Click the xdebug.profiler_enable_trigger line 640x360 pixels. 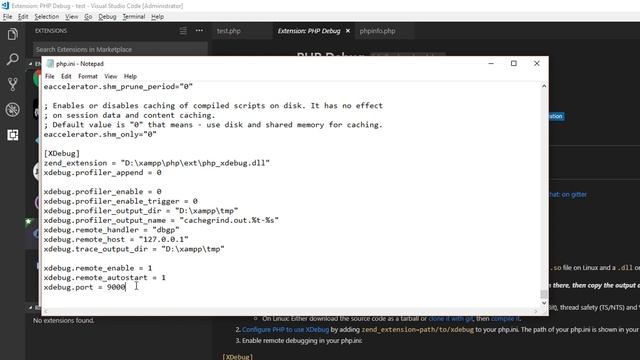pos(121,201)
